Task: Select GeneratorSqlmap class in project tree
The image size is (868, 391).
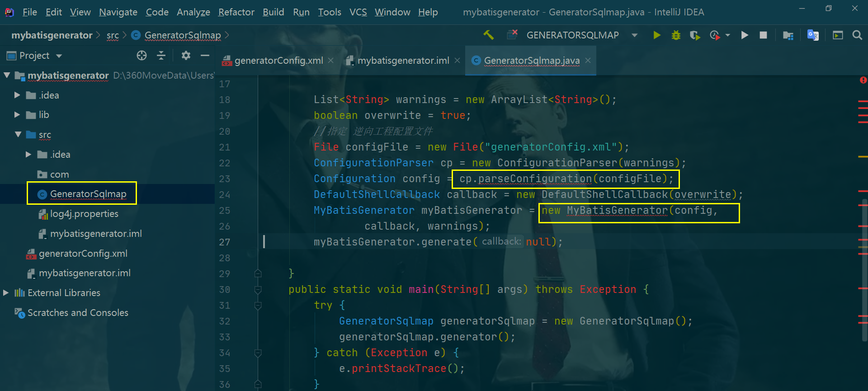Action: tap(88, 194)
